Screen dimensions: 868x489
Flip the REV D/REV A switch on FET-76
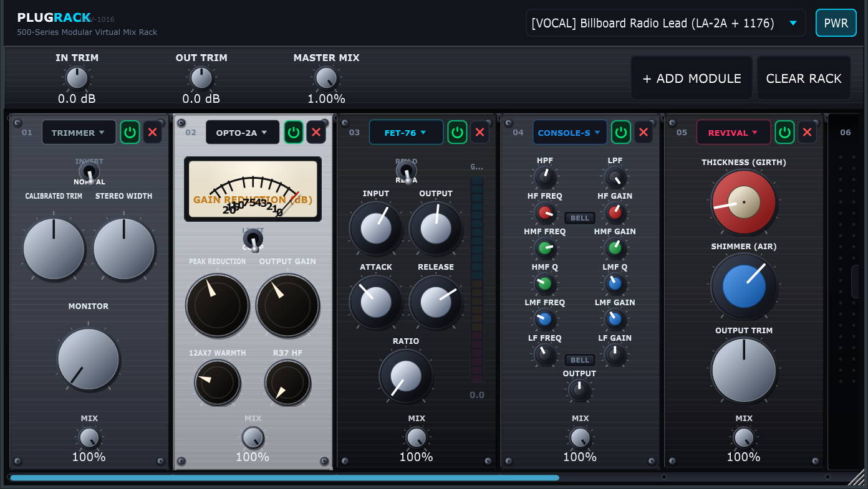point(407,171)
